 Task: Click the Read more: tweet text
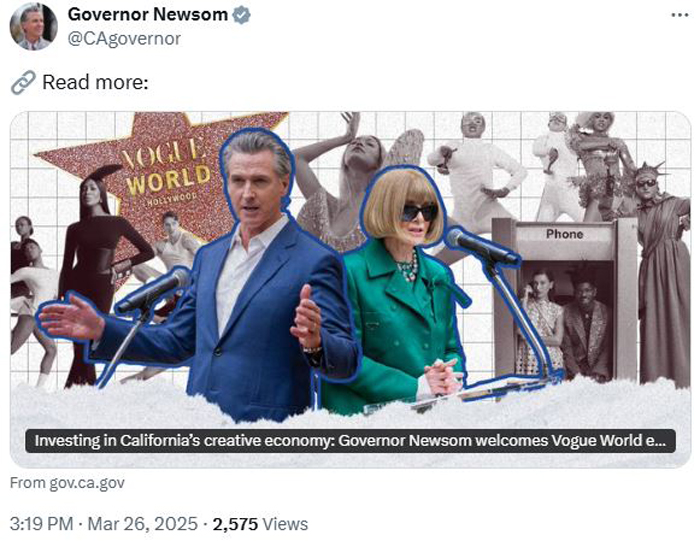[95, 82]
